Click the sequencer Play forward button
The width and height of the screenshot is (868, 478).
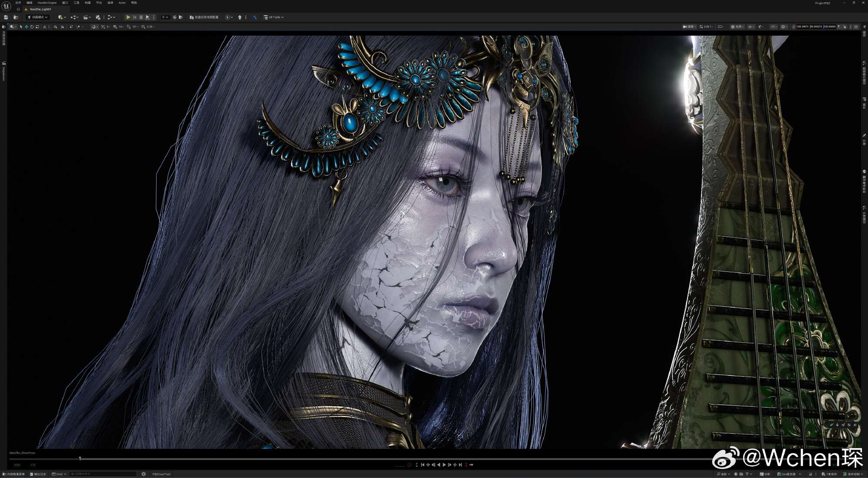pos(444,465)
